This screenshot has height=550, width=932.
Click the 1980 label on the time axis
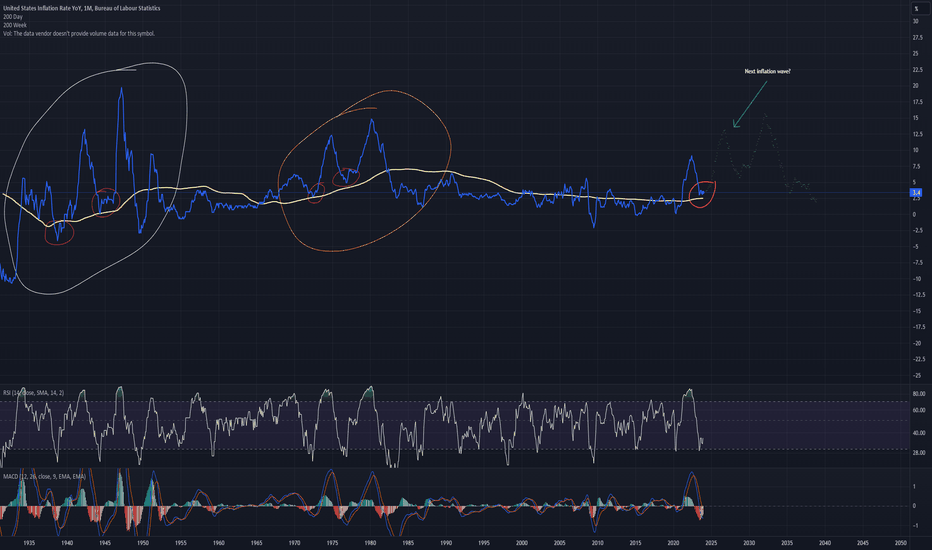point(370,543)
